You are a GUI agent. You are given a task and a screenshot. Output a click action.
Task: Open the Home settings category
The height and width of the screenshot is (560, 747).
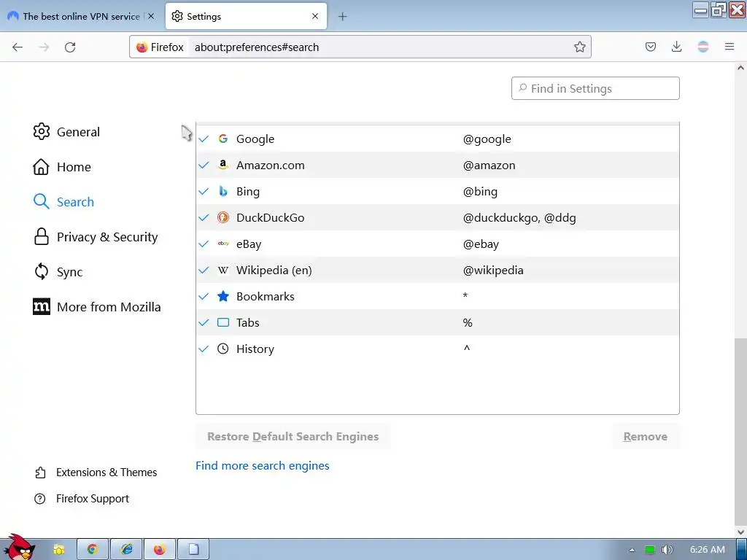point(61,167)
